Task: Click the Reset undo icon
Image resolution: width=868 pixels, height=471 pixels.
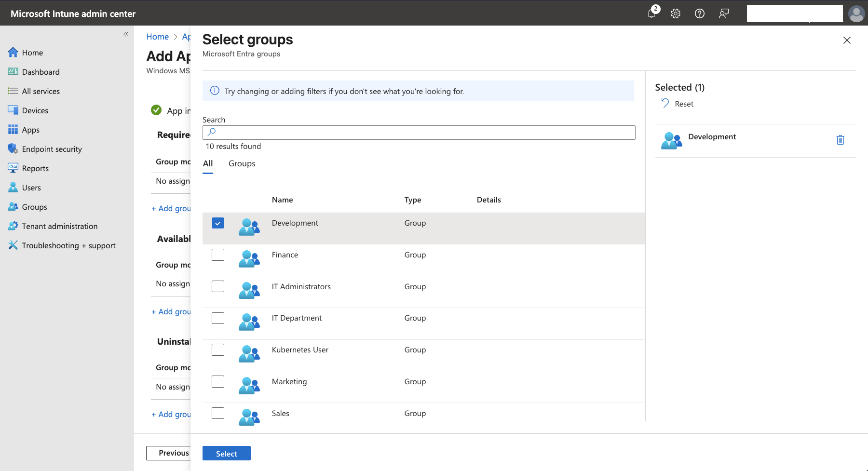Action: point(665,104)
